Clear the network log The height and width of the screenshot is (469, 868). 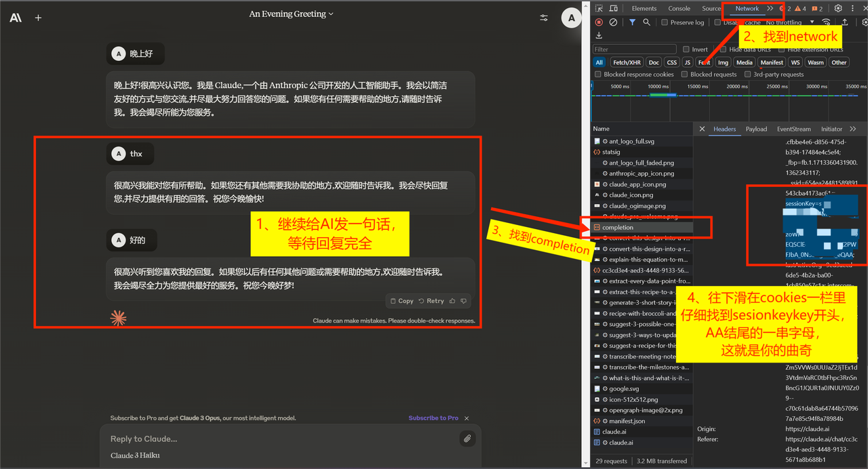(x=613, y=22)
